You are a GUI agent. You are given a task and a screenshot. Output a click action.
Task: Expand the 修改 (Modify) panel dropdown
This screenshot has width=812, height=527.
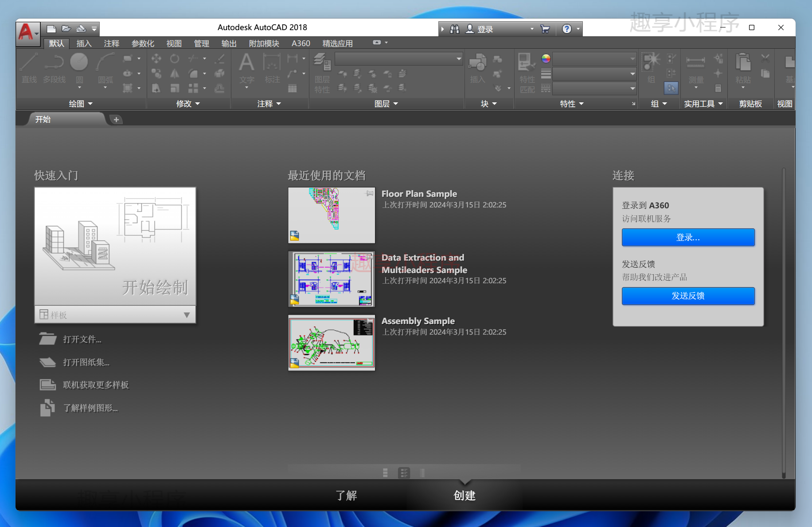tap(188, 104)
